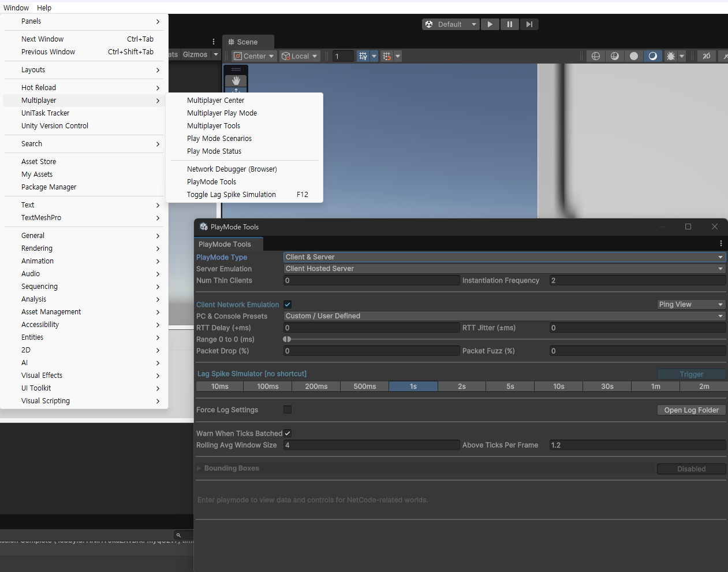Open grid snapping settings dropdown arrow

(398, 56)
